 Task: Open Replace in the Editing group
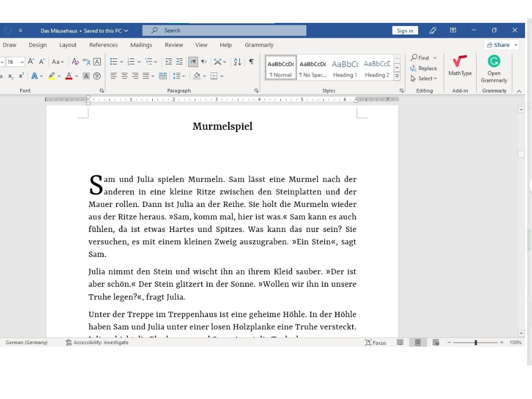pyautogui.click(x=423, y=68)
